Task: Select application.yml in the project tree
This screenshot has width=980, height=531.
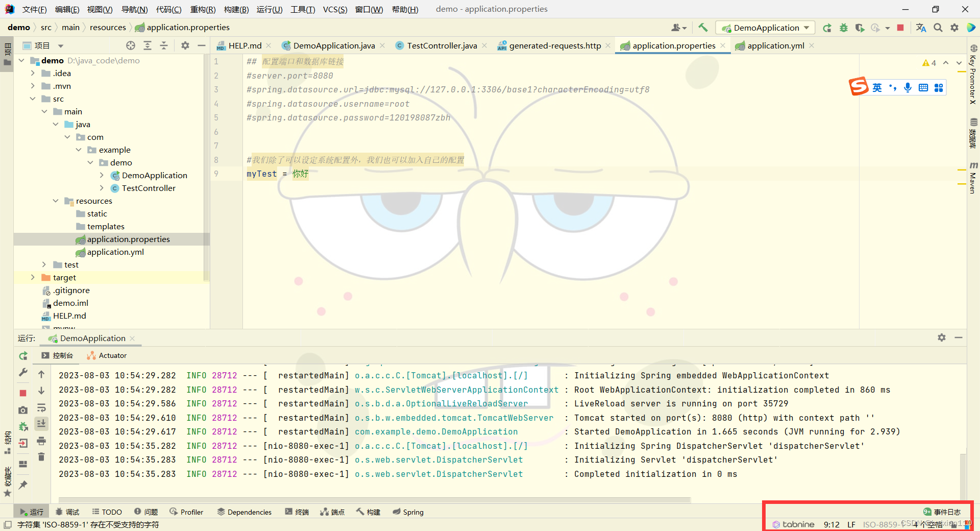Action: click(x=115, y=252)
